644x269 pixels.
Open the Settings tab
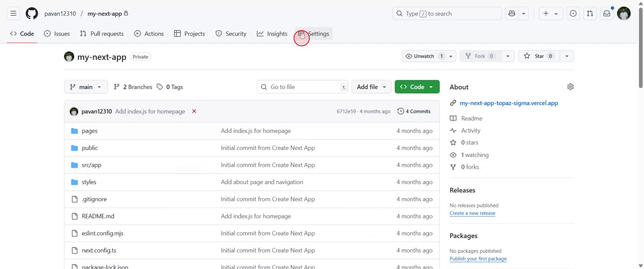coord(314,34)
